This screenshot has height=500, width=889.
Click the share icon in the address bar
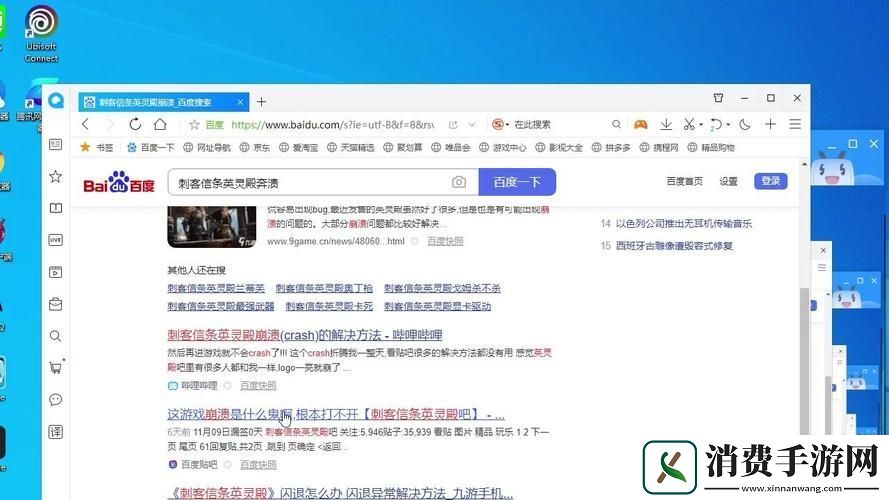click(x=453, y=125)
